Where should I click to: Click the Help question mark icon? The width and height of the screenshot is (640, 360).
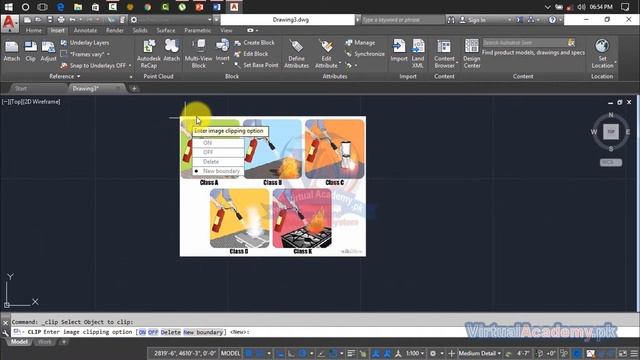(552, 20)
